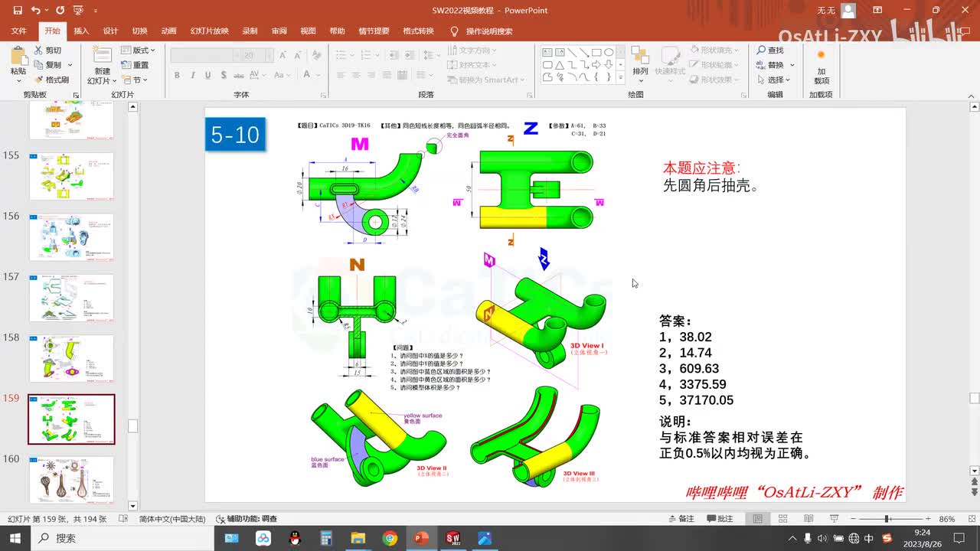The image size is (980, 551).
Task: Select slide 157 thumbnail
Action: (71, 298)
